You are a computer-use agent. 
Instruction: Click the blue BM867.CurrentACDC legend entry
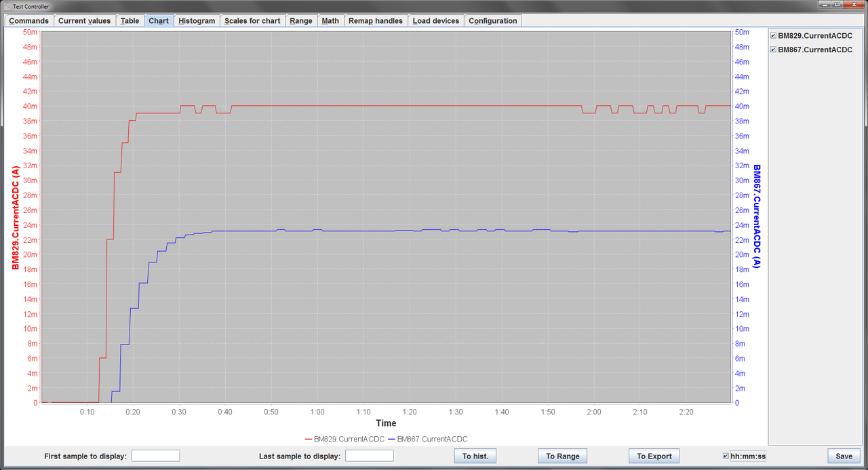point(427,439)
